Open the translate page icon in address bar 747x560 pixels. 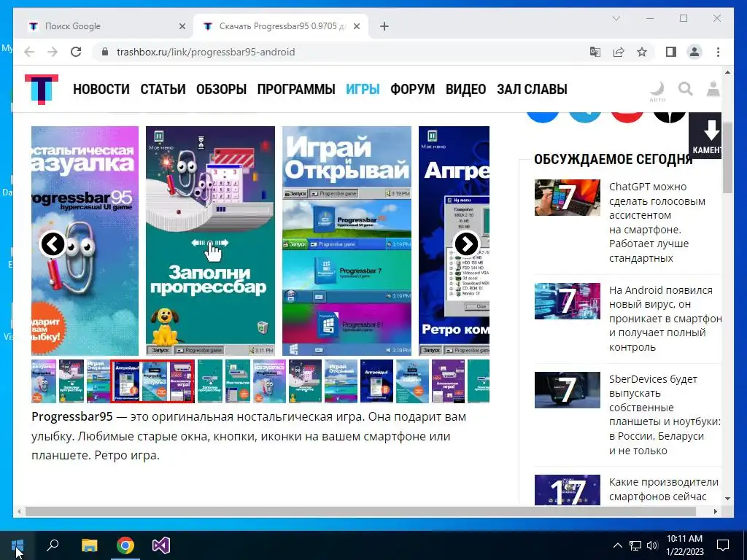click(x=595, y=52)
